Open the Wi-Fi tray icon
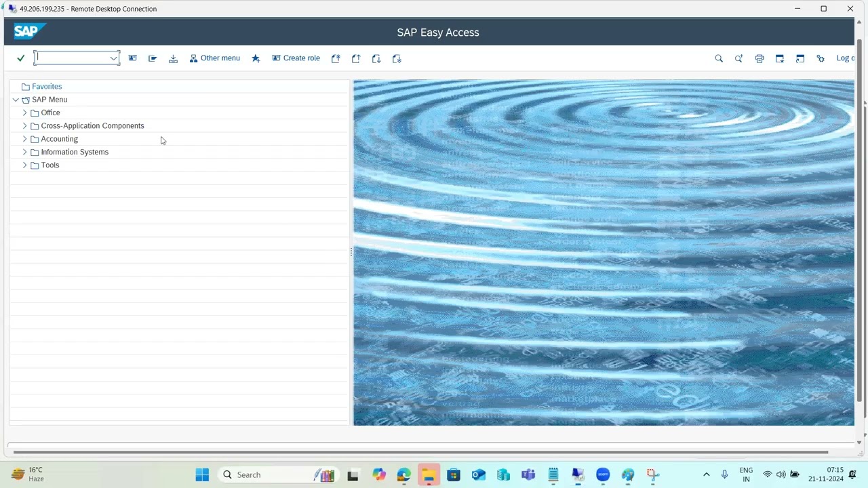The width and height of the screenshot is (868, 488). click(x=768, y=475)
